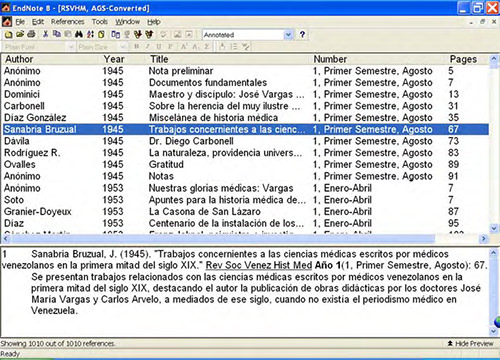Toggle Subscript formatting button

(x=195, y=47)
